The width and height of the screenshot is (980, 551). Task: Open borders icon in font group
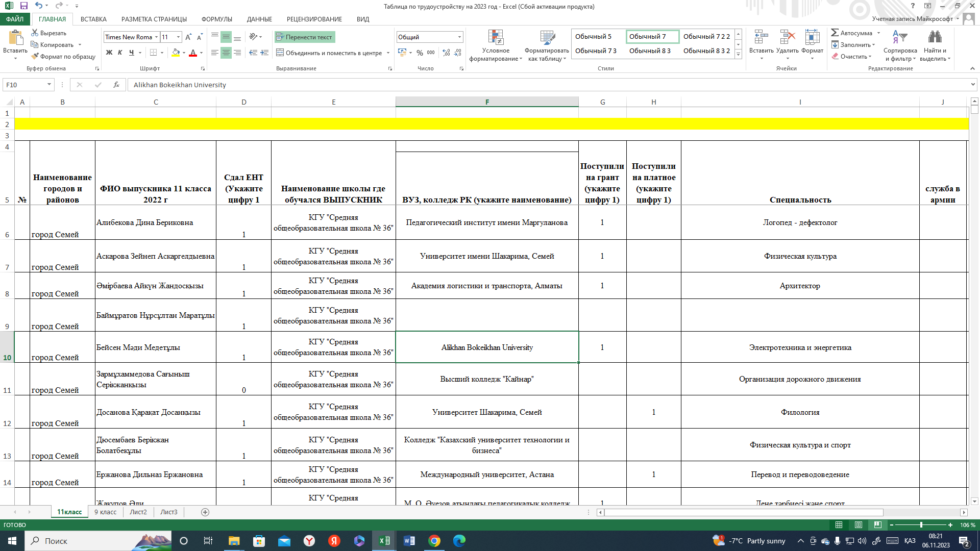pos(153,53)
